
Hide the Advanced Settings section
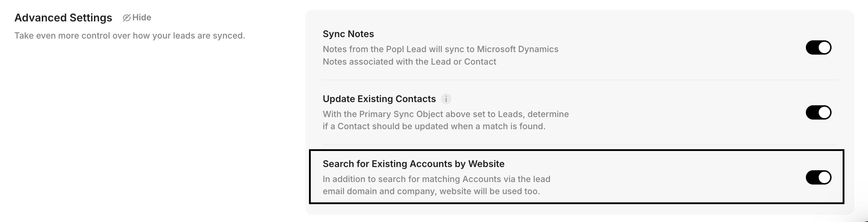(x=141, y=18)
